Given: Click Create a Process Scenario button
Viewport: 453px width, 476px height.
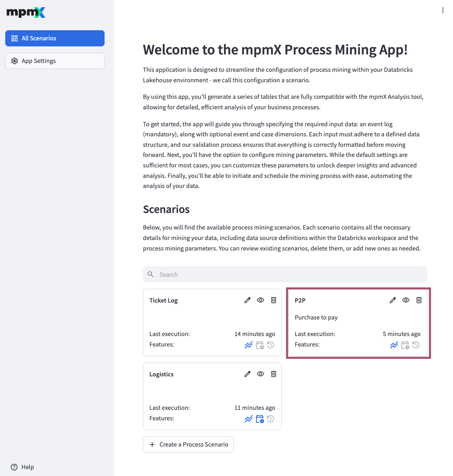Looking at the screenshot, I should (x=189, y=445).
